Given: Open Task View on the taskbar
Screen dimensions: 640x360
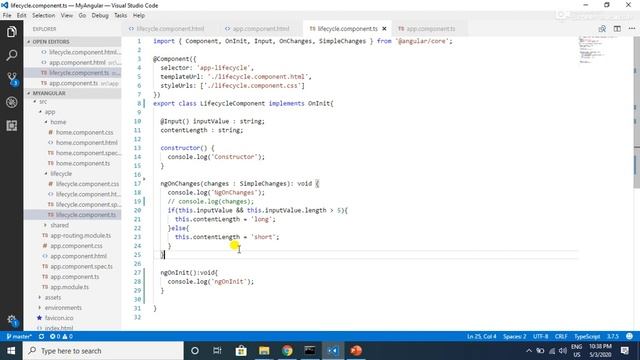Looking at the screenshot, I should point(217,351).
